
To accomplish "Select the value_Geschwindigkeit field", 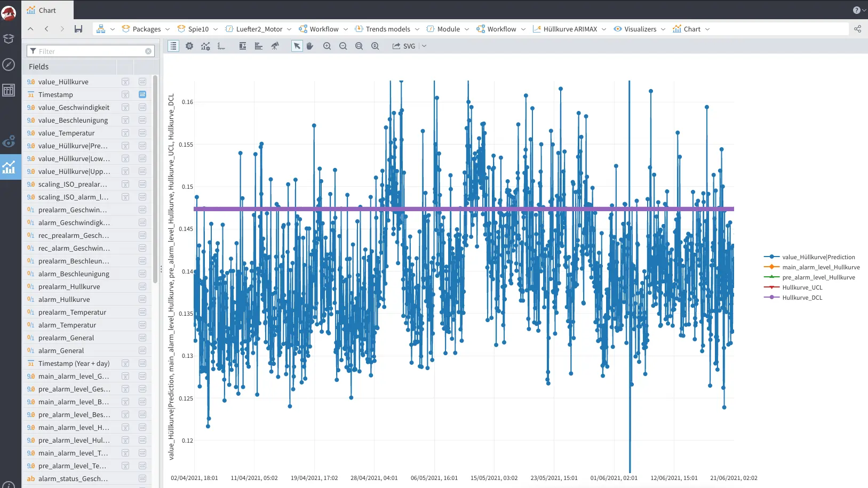I will (x=74, y=107).
